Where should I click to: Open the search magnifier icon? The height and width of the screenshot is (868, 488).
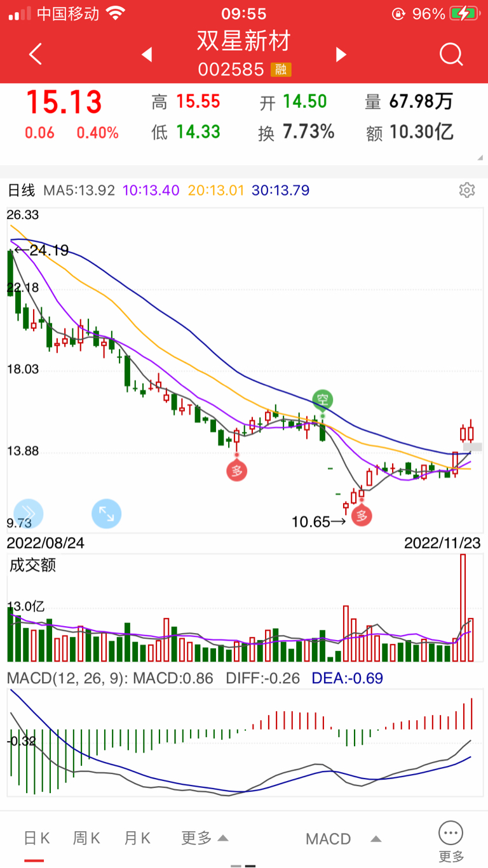click(x=451, y=55)
